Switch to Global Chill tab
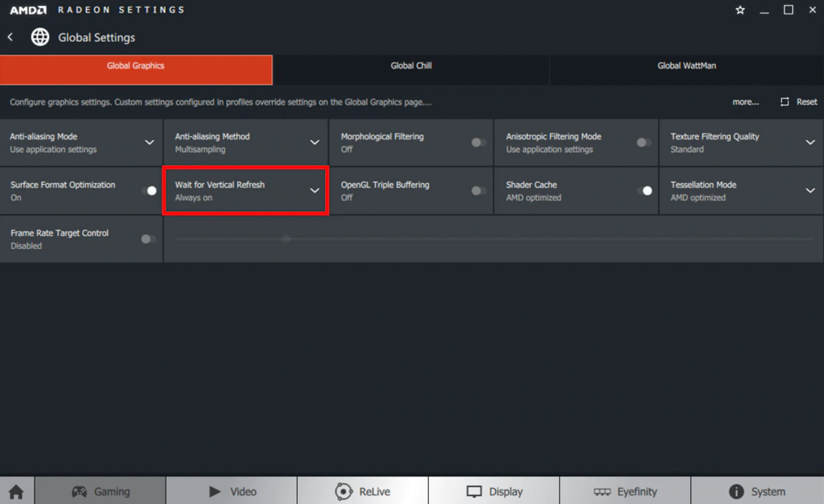824x504 pixels. coord(411,66)
